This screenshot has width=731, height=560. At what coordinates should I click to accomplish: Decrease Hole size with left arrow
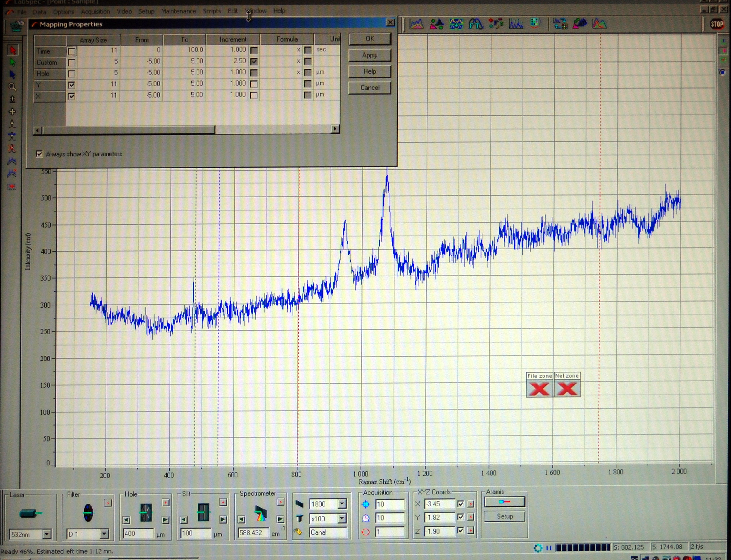coord(126,520)
